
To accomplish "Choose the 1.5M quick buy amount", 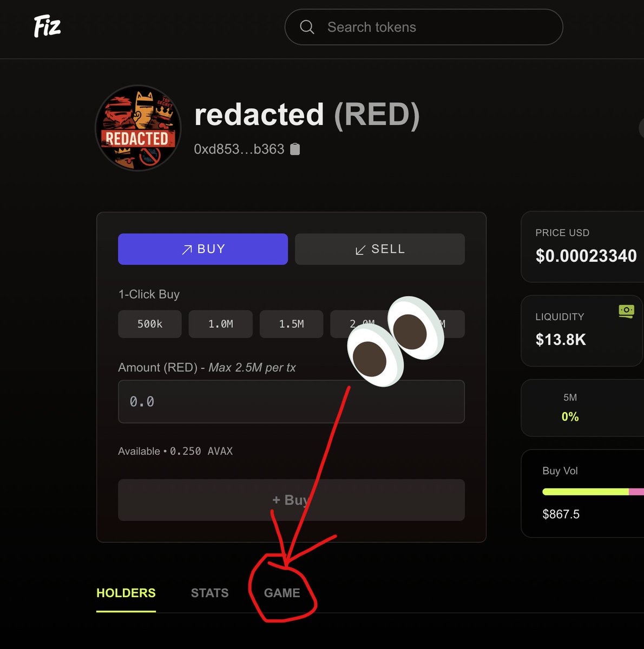I will pos(292,324).
